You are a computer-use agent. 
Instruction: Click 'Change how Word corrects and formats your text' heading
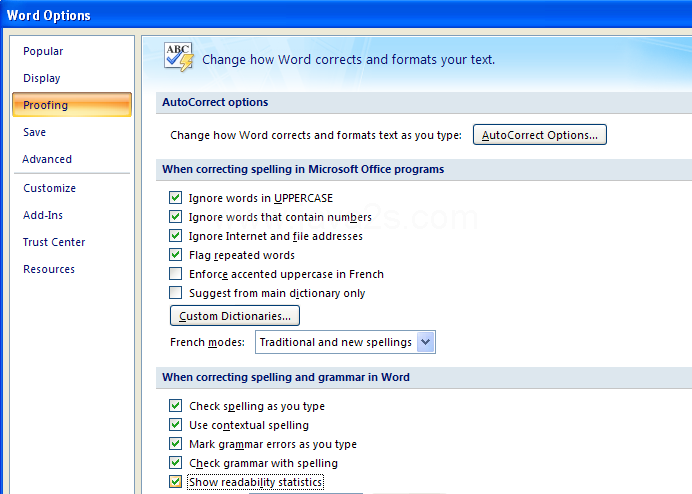click(x=349, y=60)
